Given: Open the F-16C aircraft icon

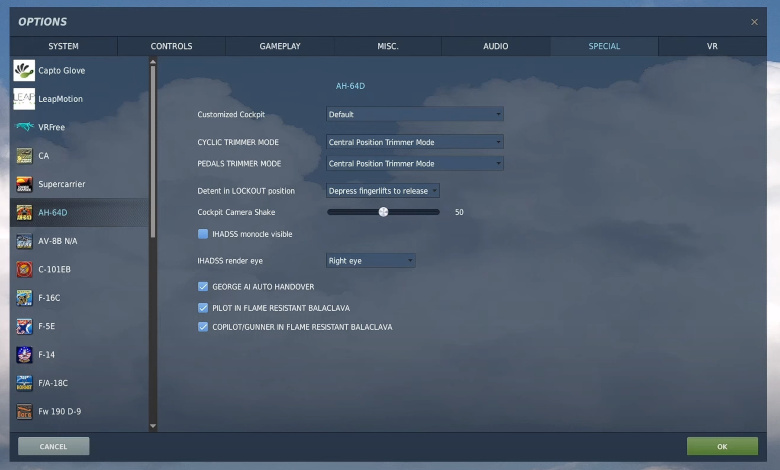Looking at the screenshot, I should tap(24, 297).
